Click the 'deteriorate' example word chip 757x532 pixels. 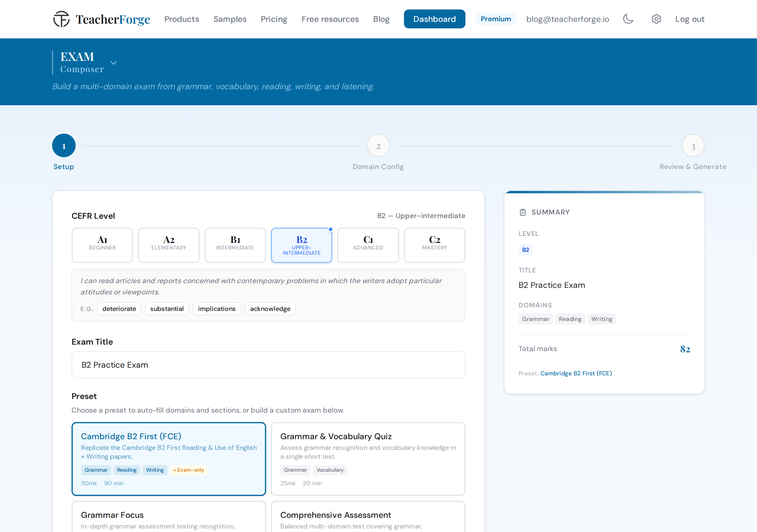(119, 309)
